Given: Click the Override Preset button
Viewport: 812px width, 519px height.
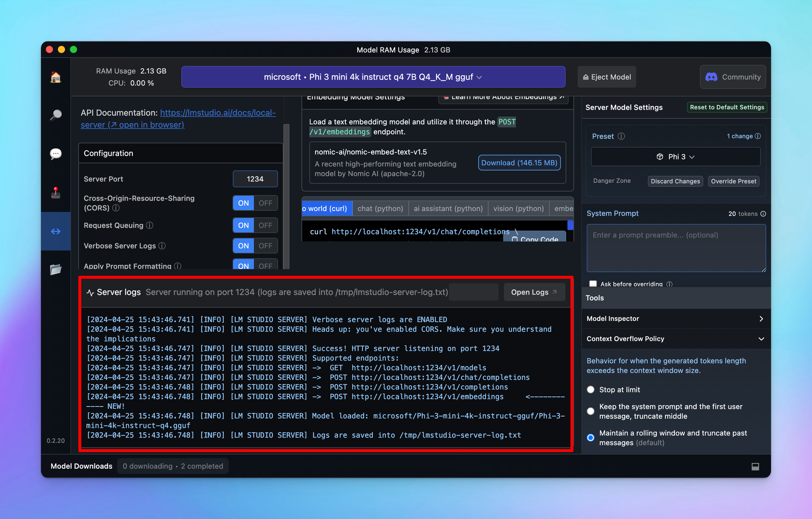Looking at the screenshot, I should click(733, 181).
